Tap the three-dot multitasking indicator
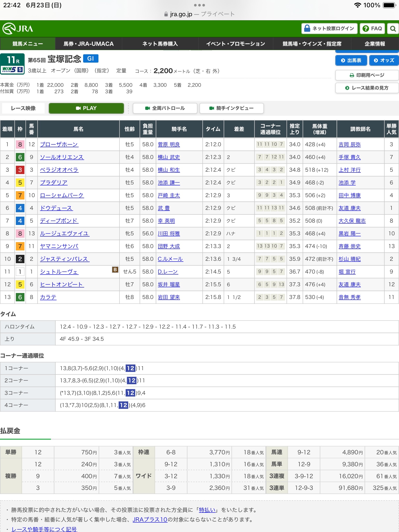 [x=199, y=5]
